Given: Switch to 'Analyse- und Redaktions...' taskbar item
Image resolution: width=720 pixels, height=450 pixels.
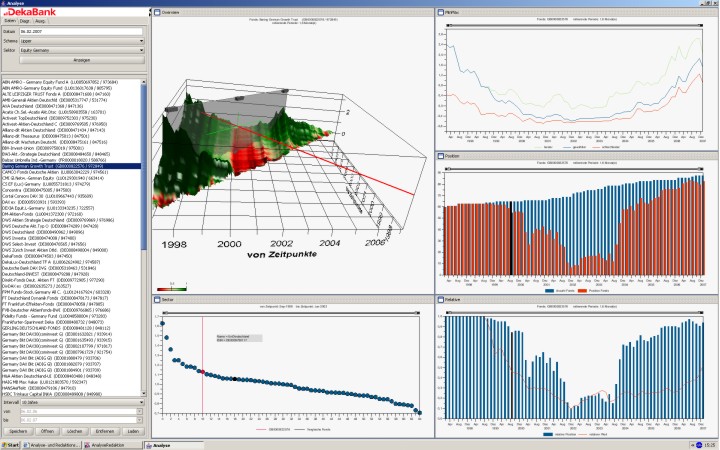Looking at the screenshot, I should (x=52, y=445).
